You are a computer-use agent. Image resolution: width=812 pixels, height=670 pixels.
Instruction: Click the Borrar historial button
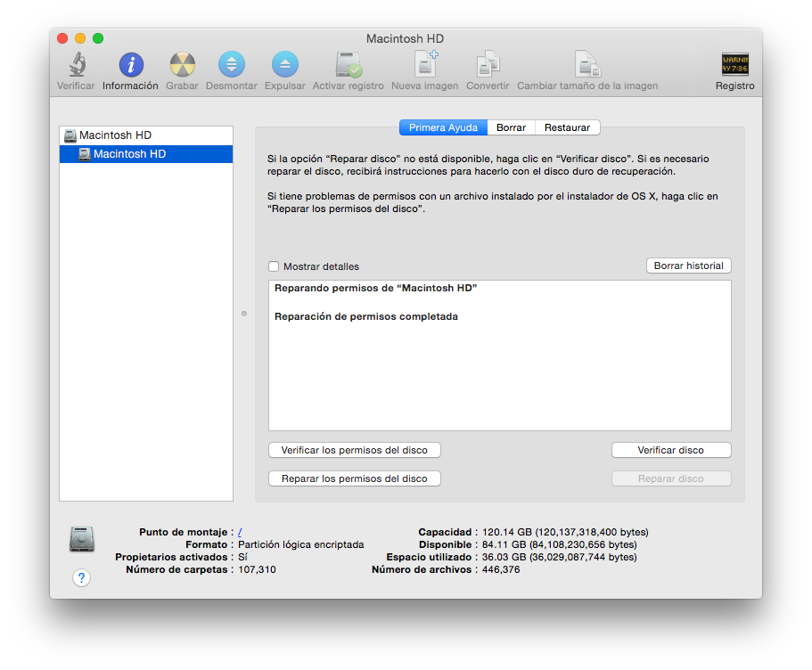pyautogui.click(x=688, y=266)
